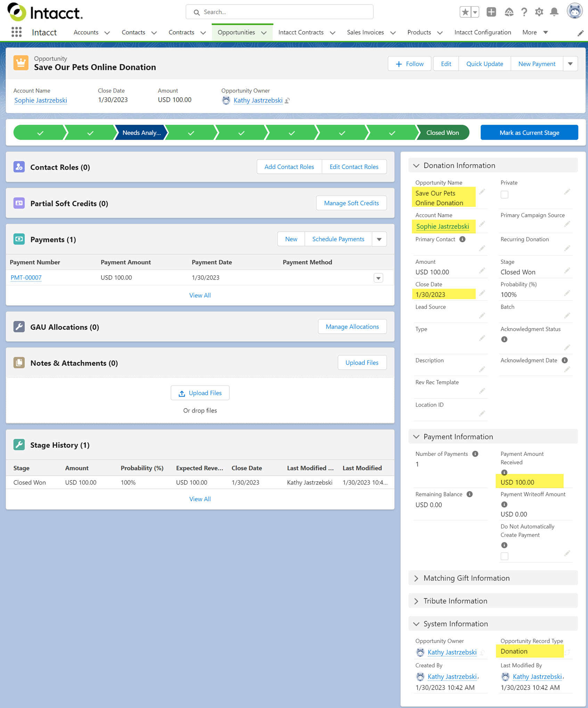Toggle Do Not Automatically Create Payment checkbox

[x=504, y=556]
